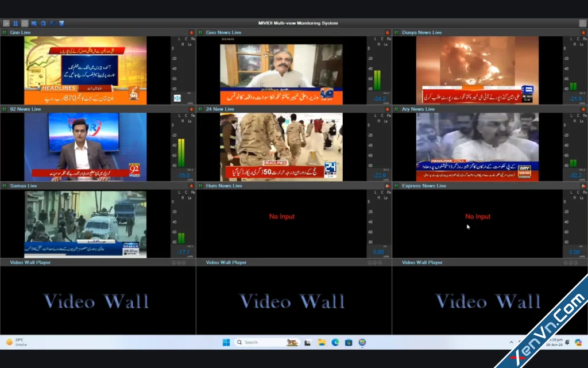Click the Dunya News Live panel title
The height and width of the screenshot is (368, 588).
[x=422, y=33]
